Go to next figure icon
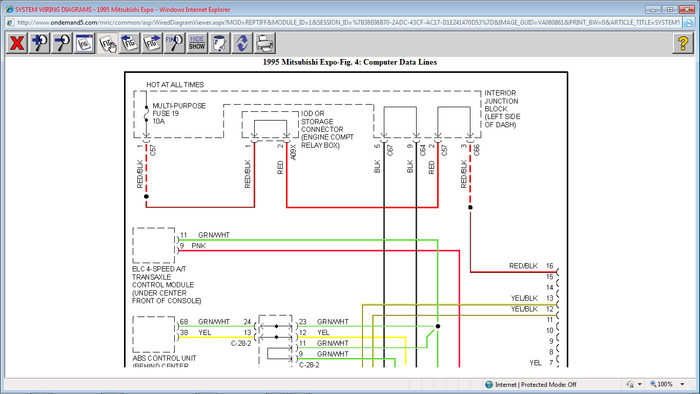This screenshot has height=394, width=700. [x=152, y=43]
